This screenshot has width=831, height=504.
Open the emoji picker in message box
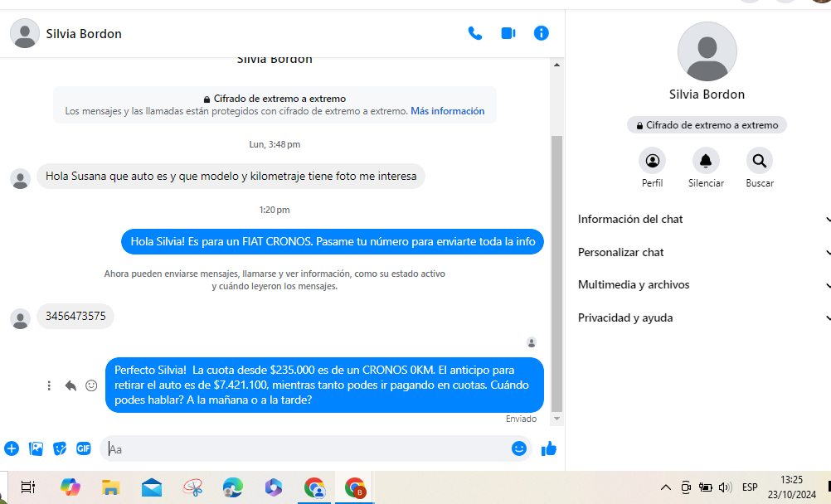pyautogui.click(x=519, y=448)
